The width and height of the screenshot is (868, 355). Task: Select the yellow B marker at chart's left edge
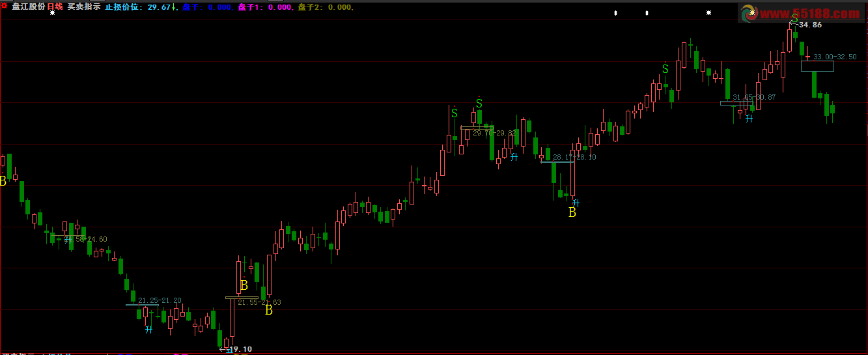[3, 181]
